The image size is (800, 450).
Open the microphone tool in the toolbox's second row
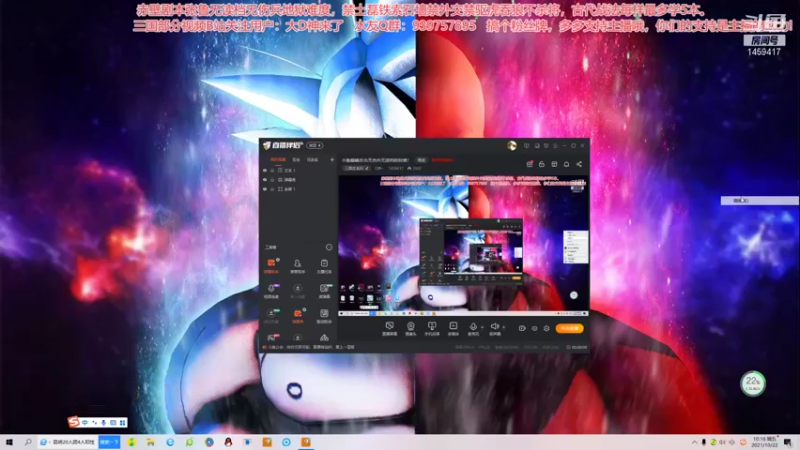271,290
